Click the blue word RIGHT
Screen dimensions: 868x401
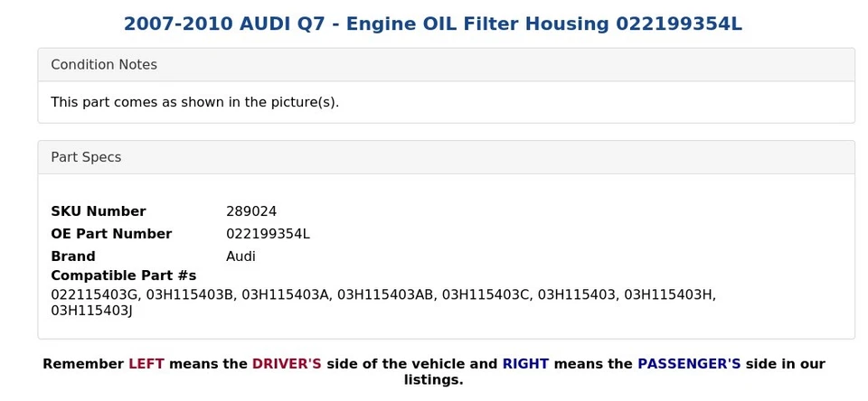click(525, 364)
